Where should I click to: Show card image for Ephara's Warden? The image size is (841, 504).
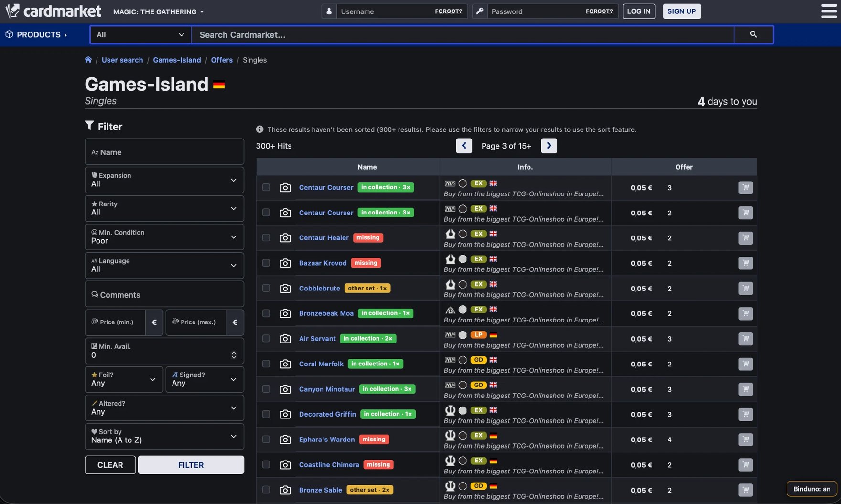click(x=285, y=440)
